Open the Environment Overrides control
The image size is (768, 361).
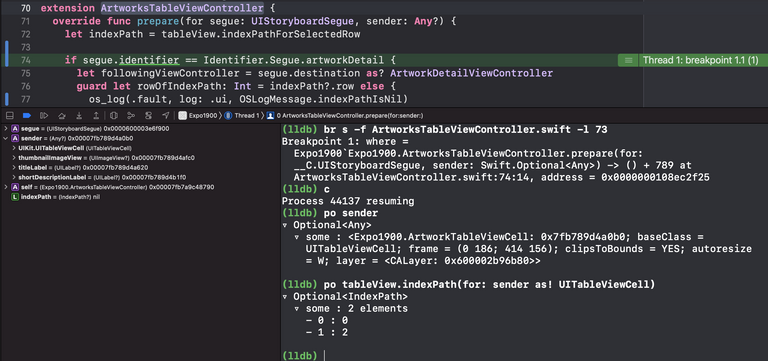[x=148, y=116]
